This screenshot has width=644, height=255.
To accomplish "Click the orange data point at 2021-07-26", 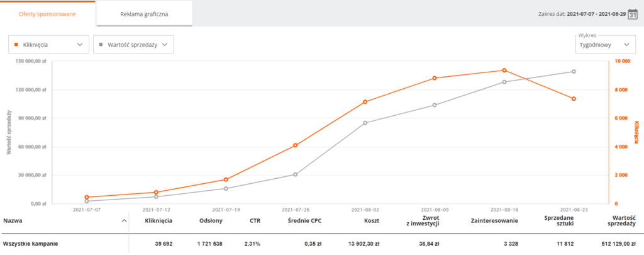I will point(296,145).
